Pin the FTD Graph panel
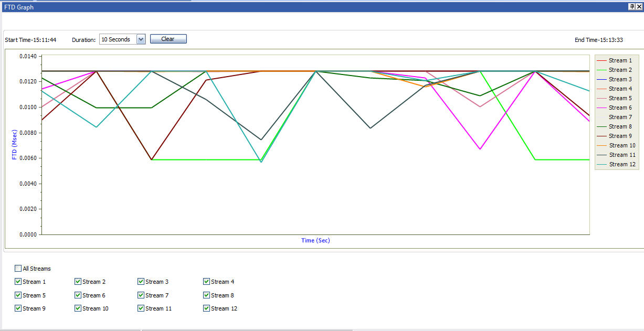The height and width of the screenshot is (331, 644). 631,7
